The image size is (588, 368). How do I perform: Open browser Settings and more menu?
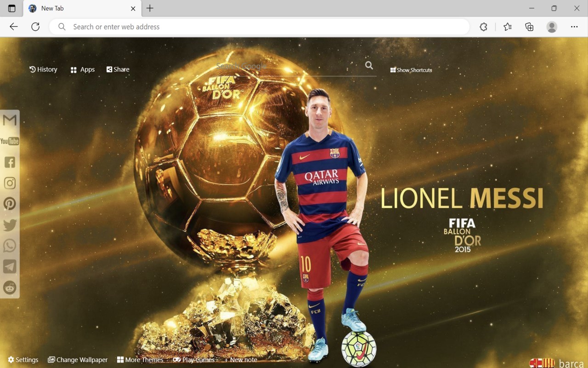click(x=574, y=27)
